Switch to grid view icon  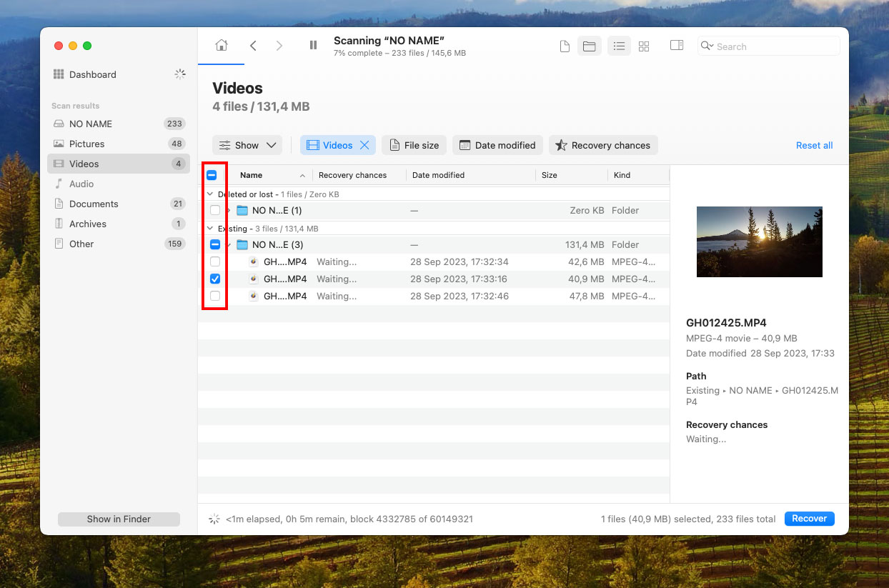pos(644,46)
